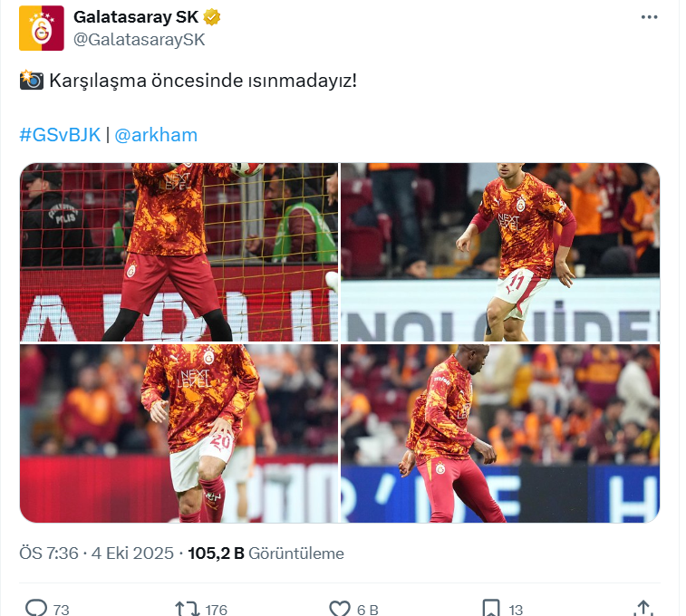The width and height of the screenshot is (686, 616).
Task: Open the photo of player number 11
Action: (500, 252)
